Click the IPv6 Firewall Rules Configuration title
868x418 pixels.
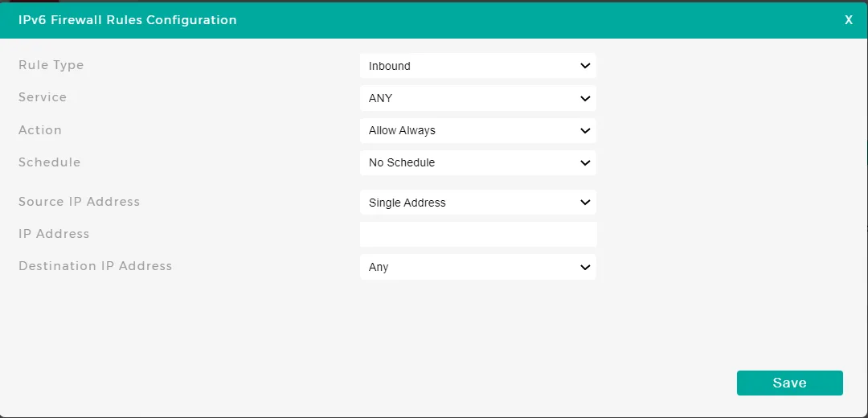click(x=128, y=20)
